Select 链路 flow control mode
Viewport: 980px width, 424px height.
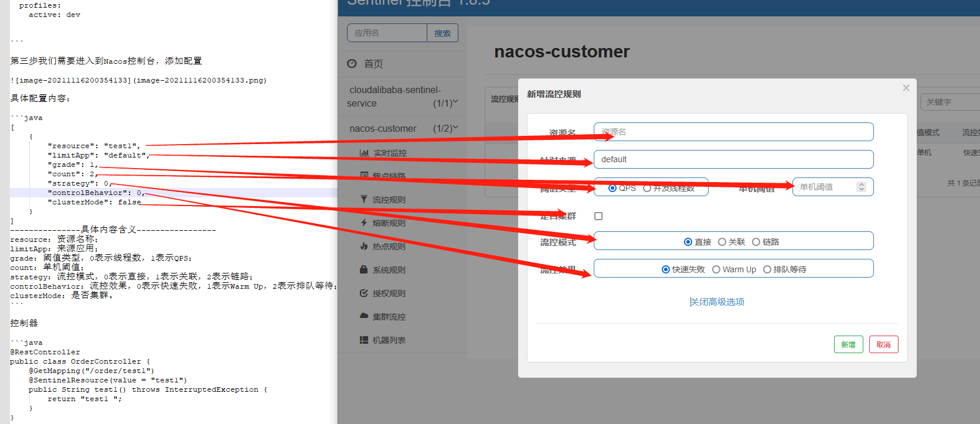click(x=756, y=242)
